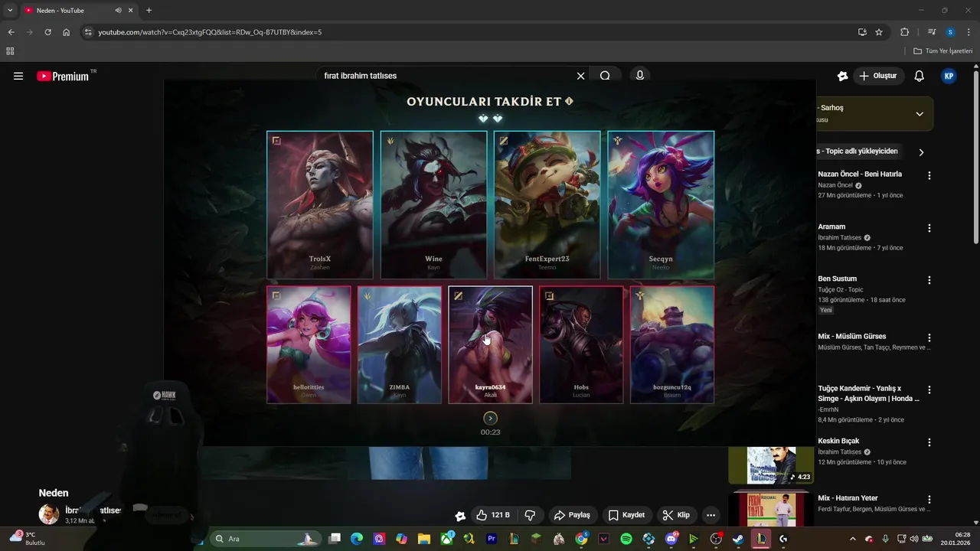Click the circular continue arrow above 00:23
This screenshot has height=551, width=980.
491,418
